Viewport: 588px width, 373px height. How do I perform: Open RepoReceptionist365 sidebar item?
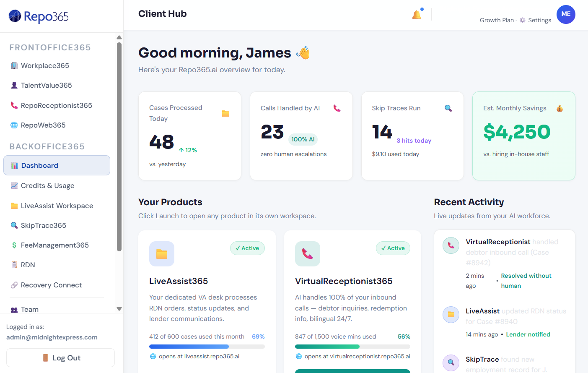point(56,105)
